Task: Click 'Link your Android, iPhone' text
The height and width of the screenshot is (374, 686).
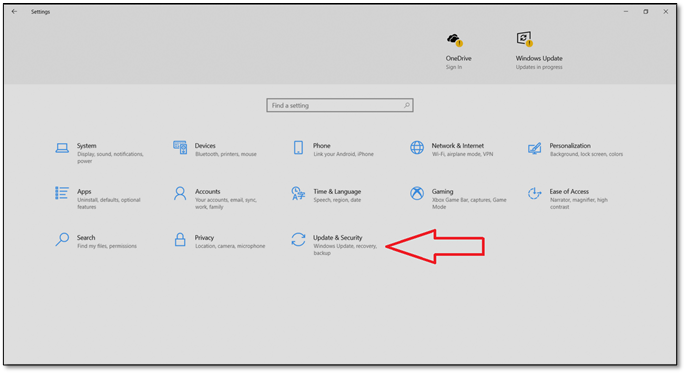Action: click(343, 154)
